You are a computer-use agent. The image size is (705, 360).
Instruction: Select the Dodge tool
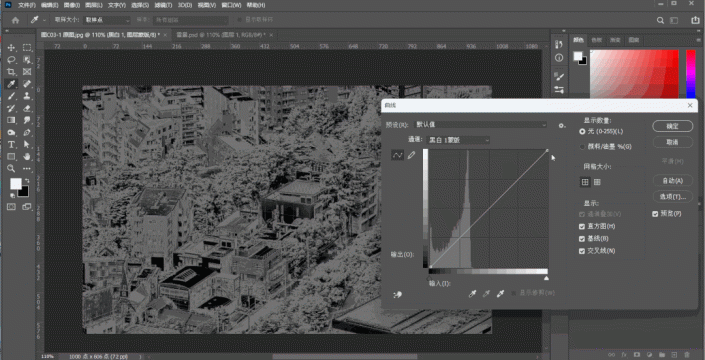click(x=11, y=133)
